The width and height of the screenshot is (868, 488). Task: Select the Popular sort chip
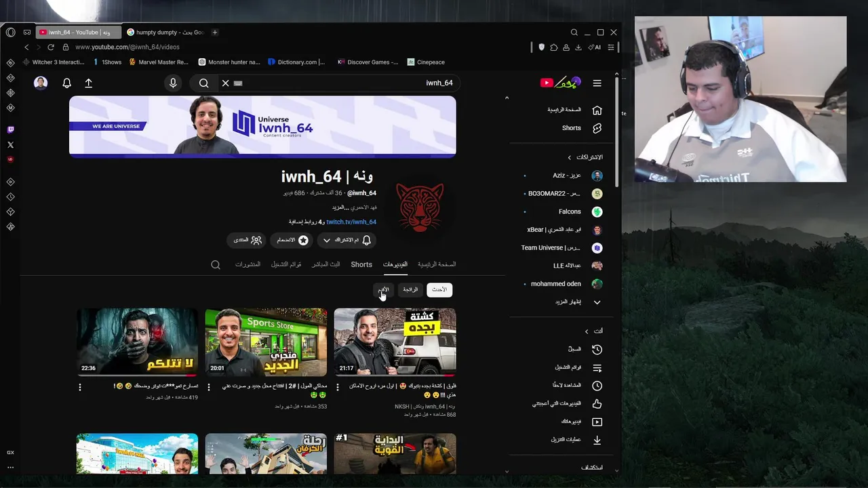(410, 289)
